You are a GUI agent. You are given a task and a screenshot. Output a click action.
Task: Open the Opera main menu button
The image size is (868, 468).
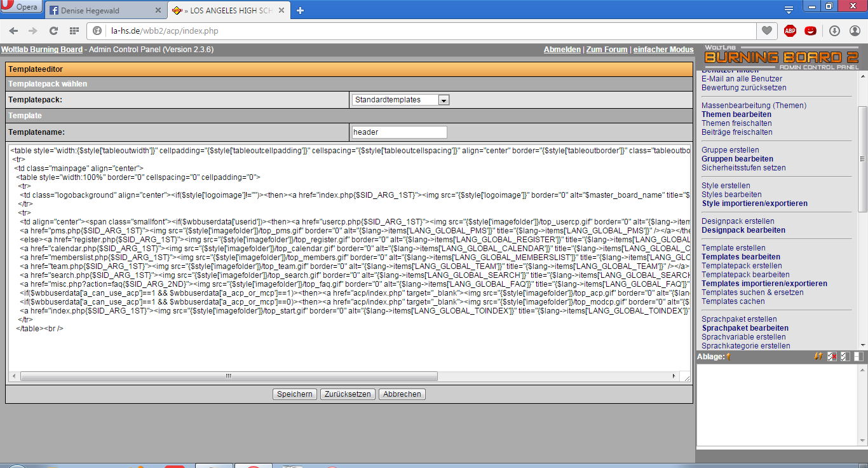coord(21,8)
